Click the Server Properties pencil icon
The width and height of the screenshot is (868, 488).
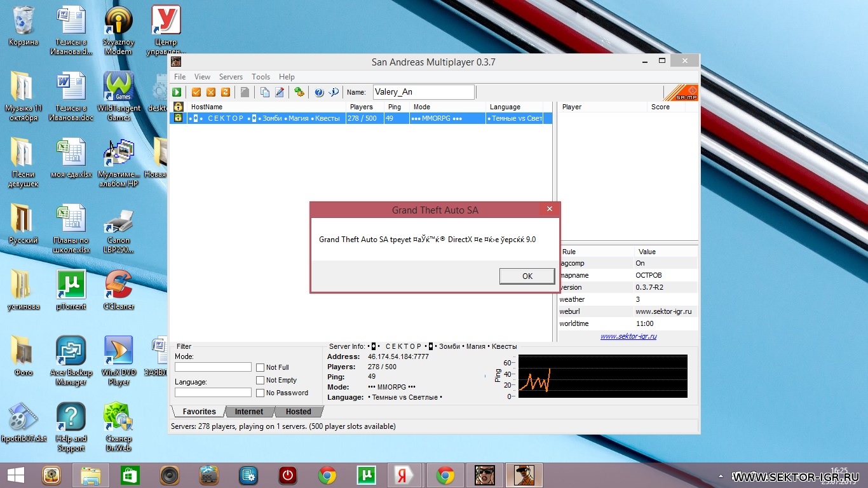click(280, 92)
